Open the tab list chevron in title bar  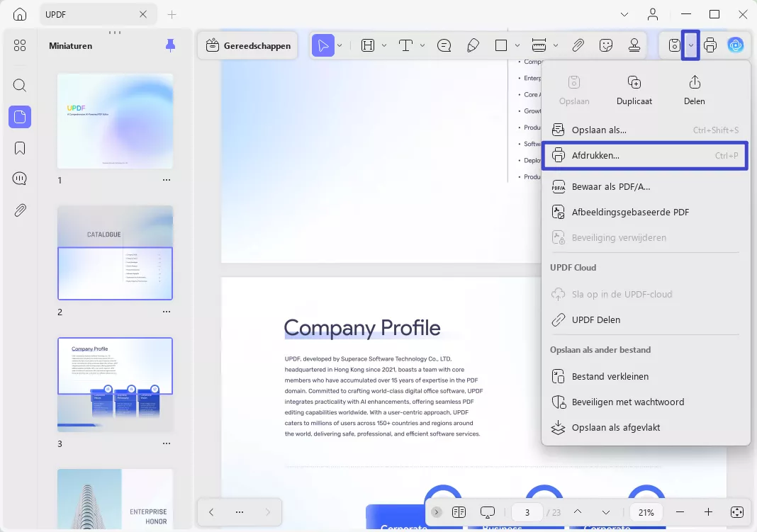[x=624, y=14]
